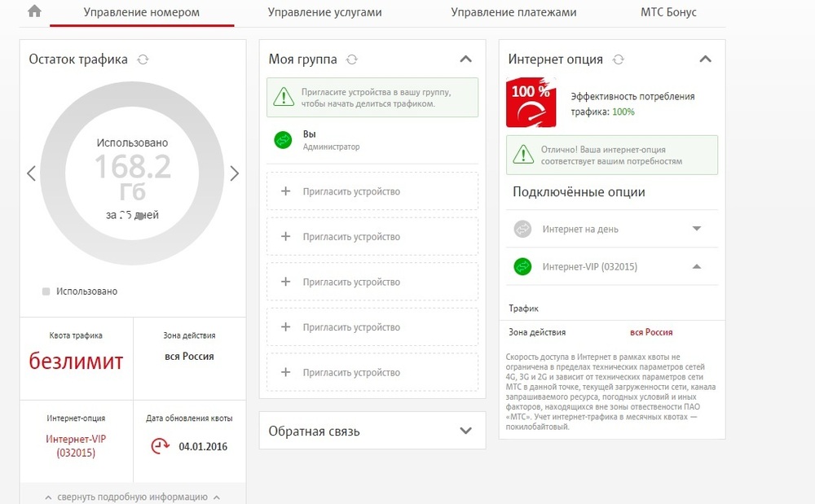Invite a device using the second Пригласить устройство slot
Image resolution: width=815 pixels, height=504 pixels.
pyautogui.click(x=372, y=237)
